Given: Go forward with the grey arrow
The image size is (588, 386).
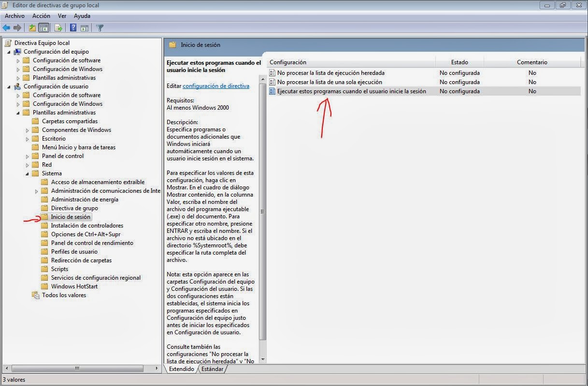Looking at the screenshot, I should pos(17,28).
